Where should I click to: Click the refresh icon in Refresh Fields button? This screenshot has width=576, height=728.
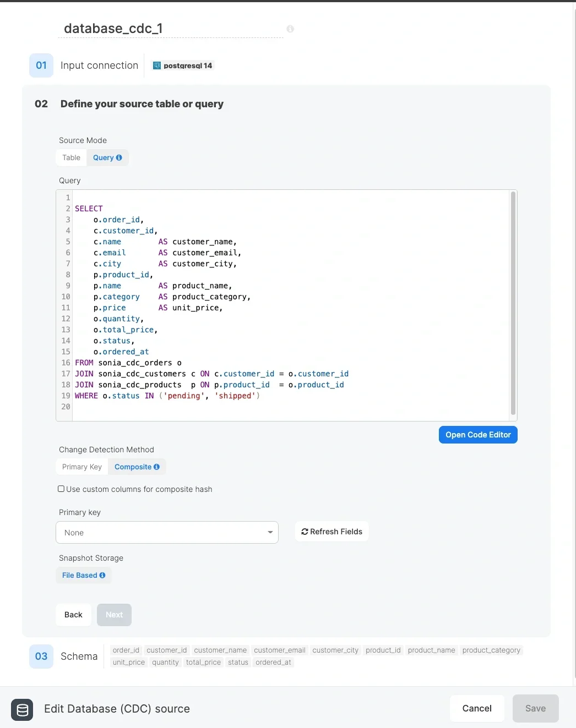pos(305,532)
